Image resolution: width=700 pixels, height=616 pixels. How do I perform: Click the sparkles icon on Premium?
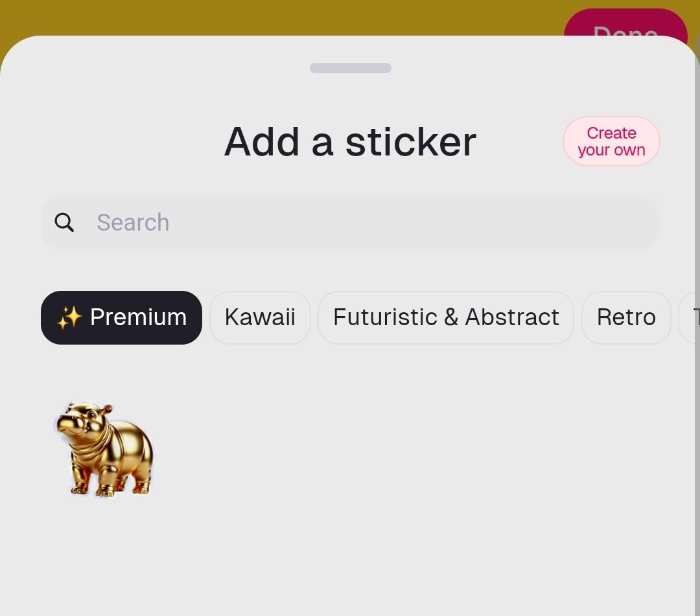click(69, 317)
